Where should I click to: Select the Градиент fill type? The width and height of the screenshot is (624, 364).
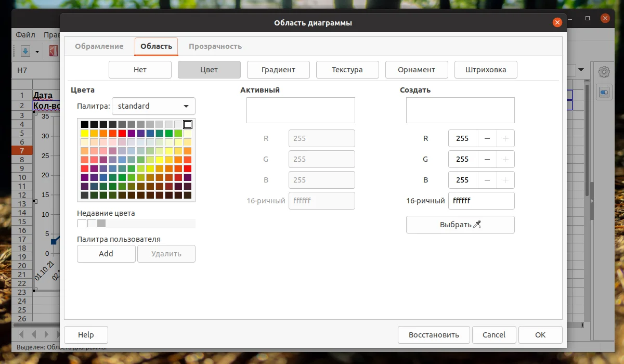click(278, 69)
